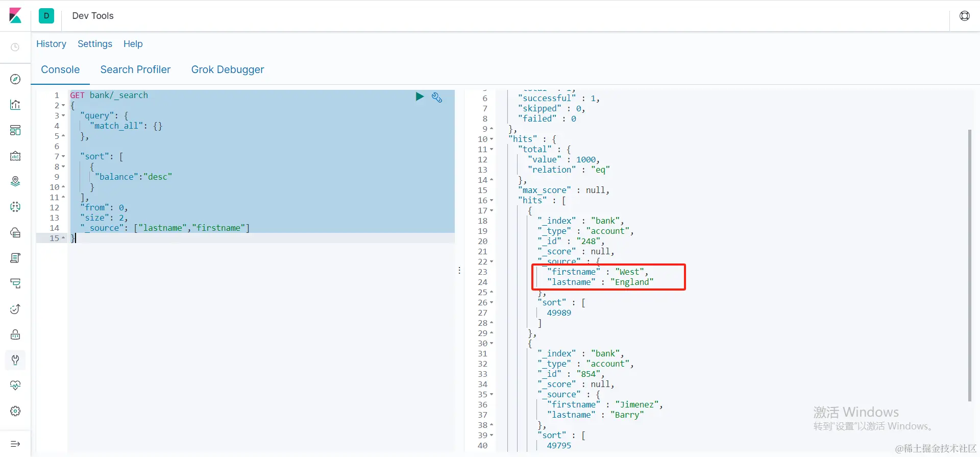Open SIEM lock icon in sidebar
The width and height of the screenshot is (980, 457).
click(15, 334)
